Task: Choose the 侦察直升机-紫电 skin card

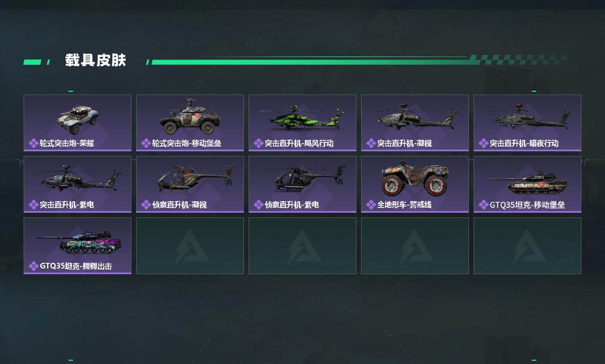Action: [302, 184]
